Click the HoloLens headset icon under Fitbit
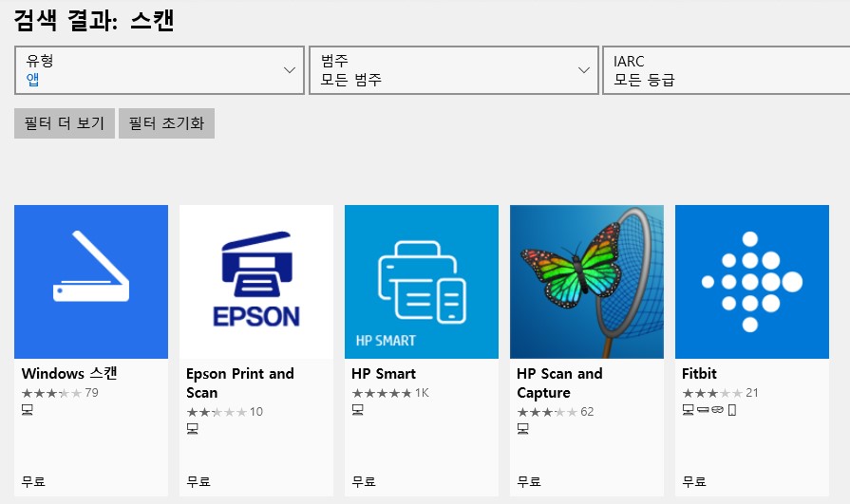The height and width of the screenshot is (504, 850). click(718, 410)
